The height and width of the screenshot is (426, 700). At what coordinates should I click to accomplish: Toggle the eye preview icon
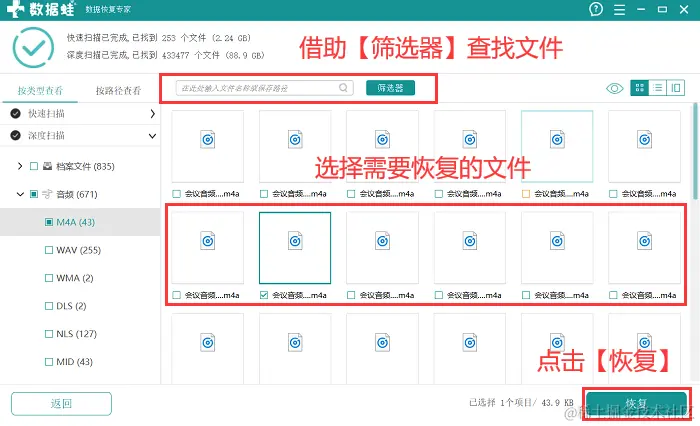(614, 88)
